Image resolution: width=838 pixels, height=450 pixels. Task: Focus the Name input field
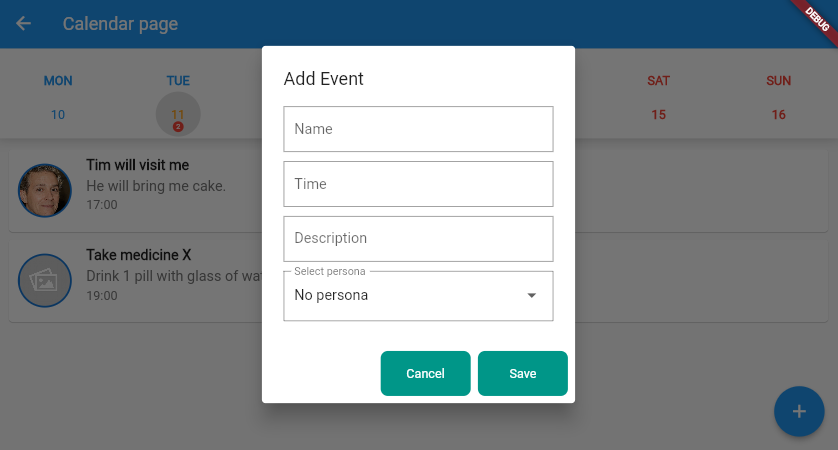pos(418,129)
